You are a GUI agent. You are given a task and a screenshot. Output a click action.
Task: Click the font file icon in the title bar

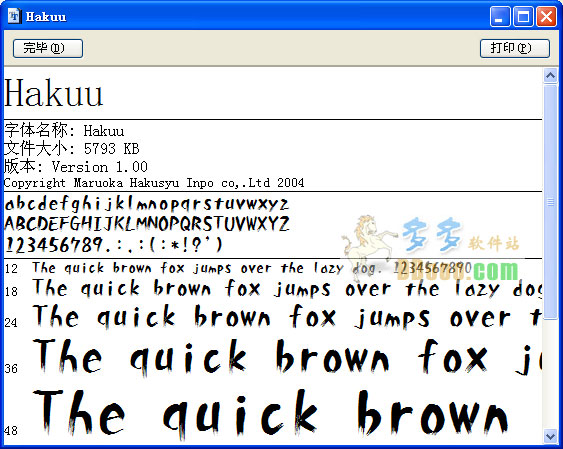14,16
